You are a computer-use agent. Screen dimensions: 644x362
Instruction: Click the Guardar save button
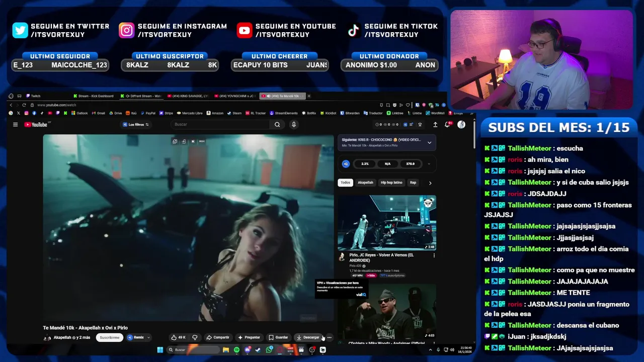coord(278,337)
